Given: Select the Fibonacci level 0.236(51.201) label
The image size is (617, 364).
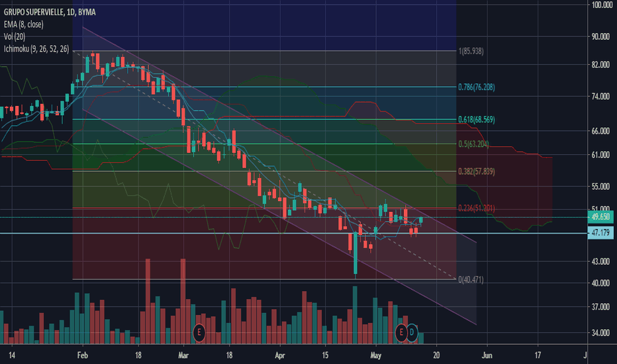Looking at the screenshot, I should [477, 208].
